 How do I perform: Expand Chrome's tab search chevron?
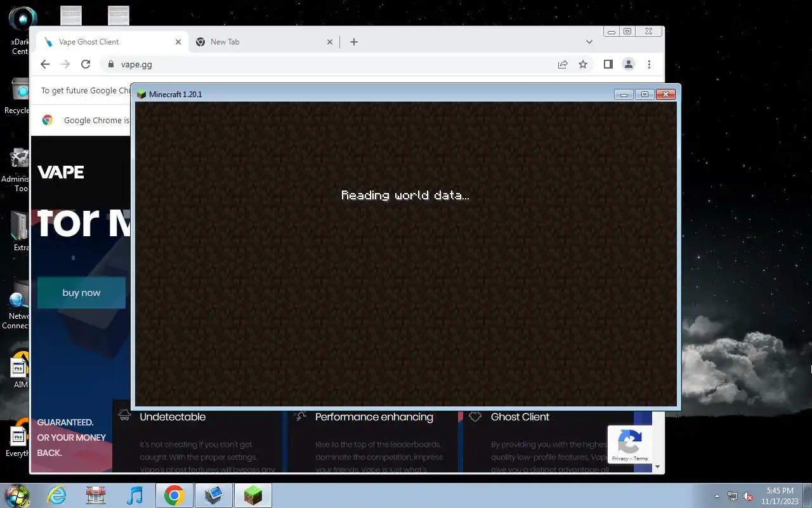click(589, 42)
